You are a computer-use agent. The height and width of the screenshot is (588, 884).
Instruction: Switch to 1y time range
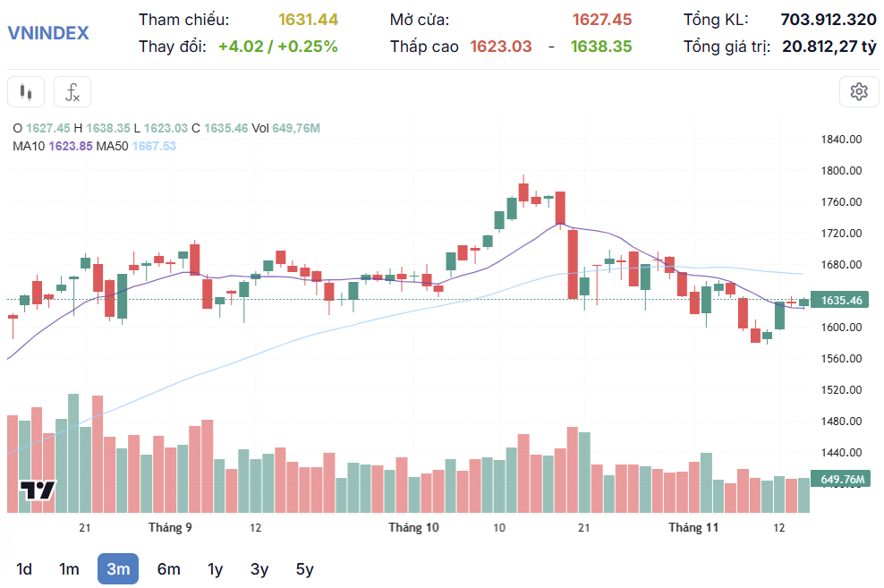215,569
